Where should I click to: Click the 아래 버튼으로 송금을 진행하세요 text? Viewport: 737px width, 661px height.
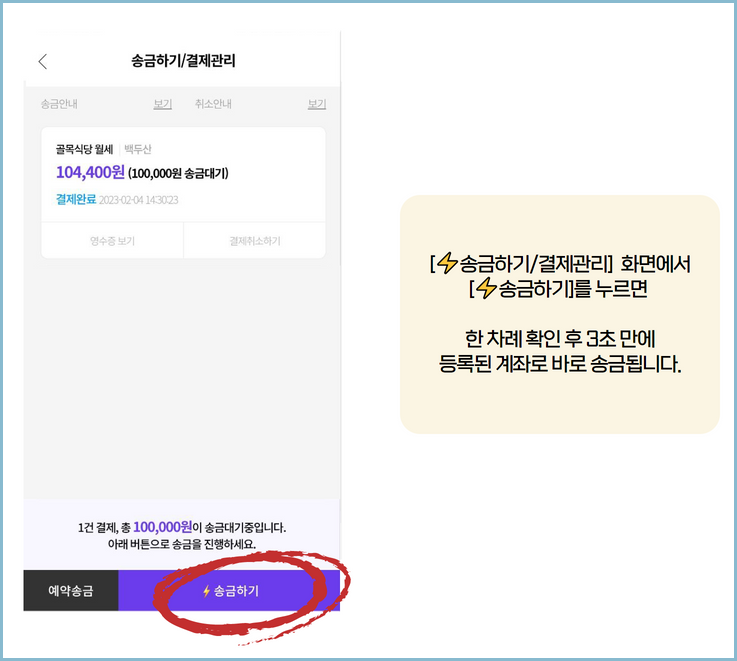(182, 544)
